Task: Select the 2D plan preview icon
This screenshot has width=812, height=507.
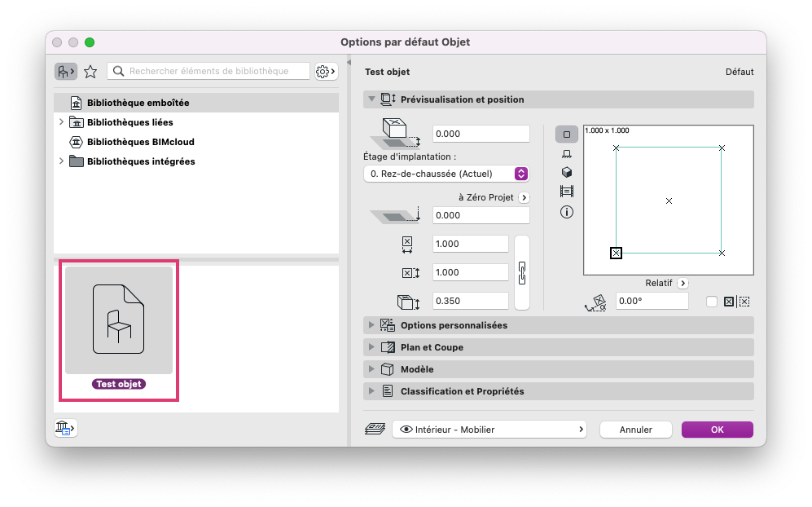Action: [567, 134]
